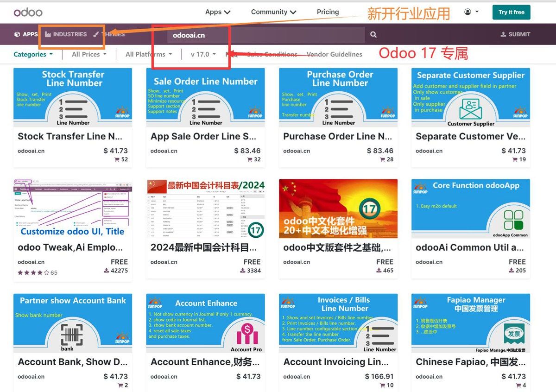
Task: Select the INDUSTRIES bar chart icon
Action: [x=47, y=34]
